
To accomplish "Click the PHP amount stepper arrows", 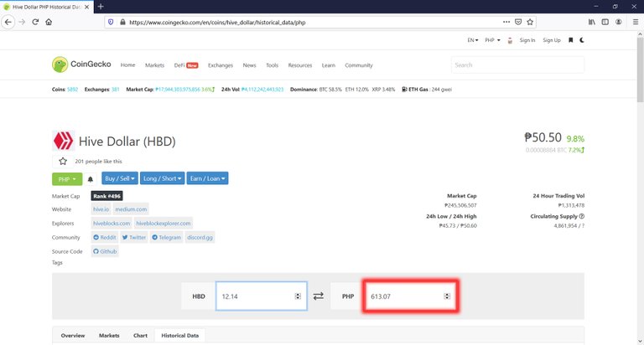I will (447, 296).
